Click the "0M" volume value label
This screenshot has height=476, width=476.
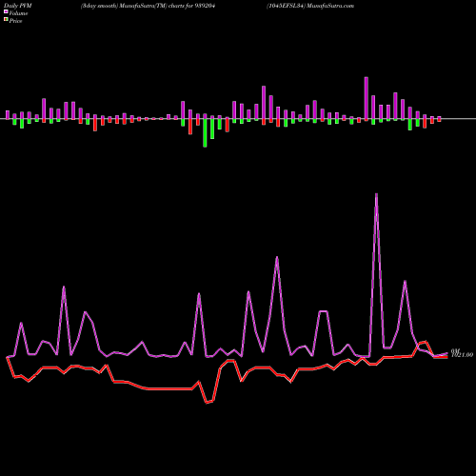pos(455,350)
